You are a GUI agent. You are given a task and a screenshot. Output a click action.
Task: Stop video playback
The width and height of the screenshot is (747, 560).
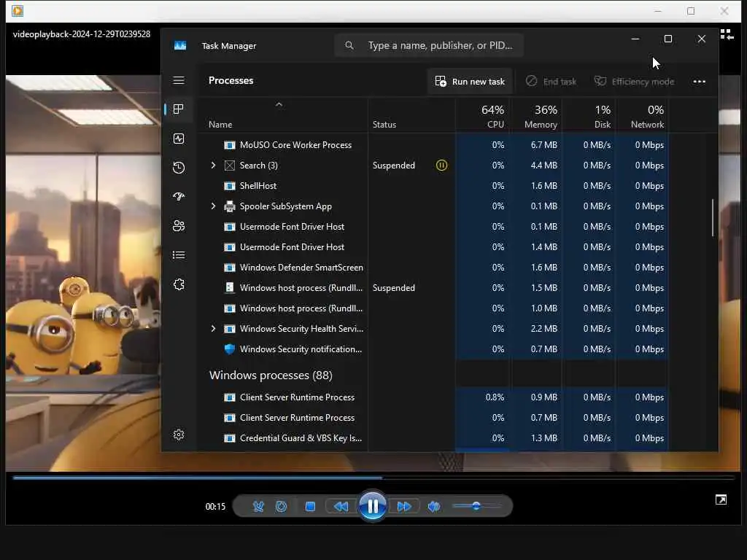[310, 506]
